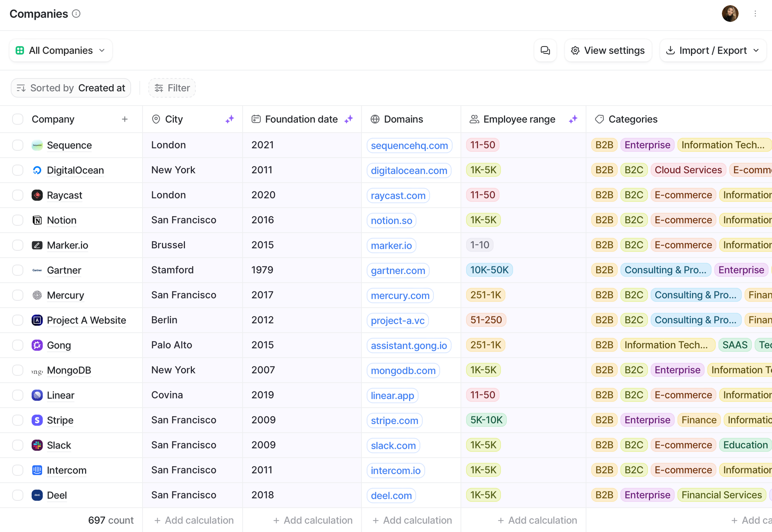772x532 pixels.
Task: Open the user profile avatar
Action: coord(730,14)
